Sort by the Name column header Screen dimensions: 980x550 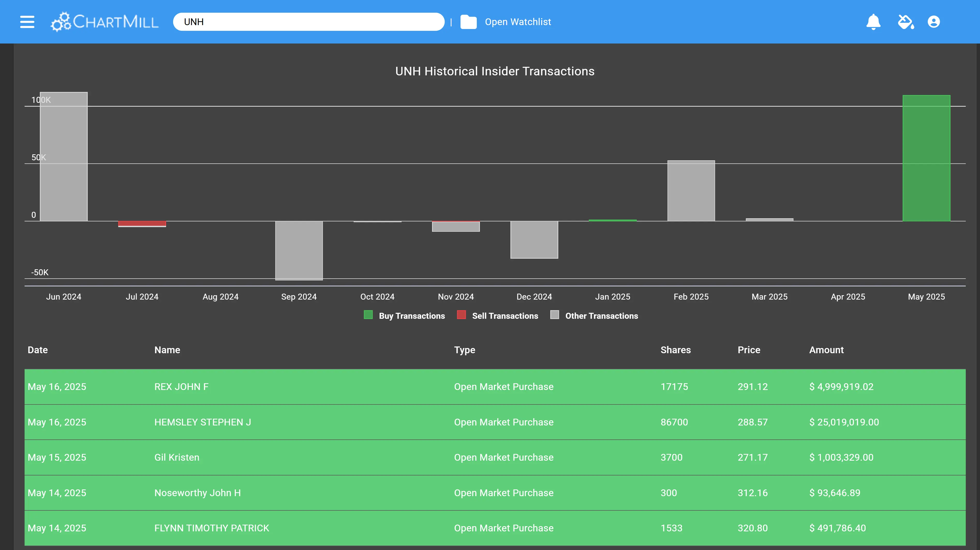pyautogui.click(x=167, y=350)
